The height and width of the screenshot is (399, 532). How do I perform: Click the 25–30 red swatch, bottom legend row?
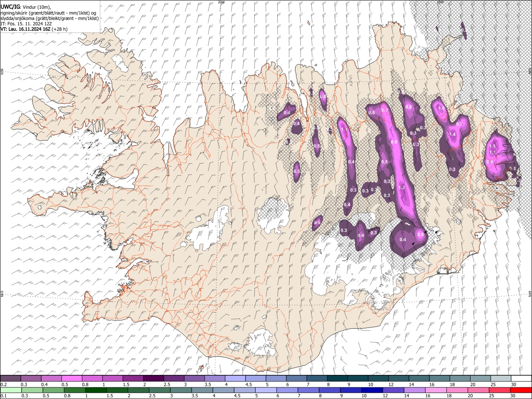tap(500, 390)
